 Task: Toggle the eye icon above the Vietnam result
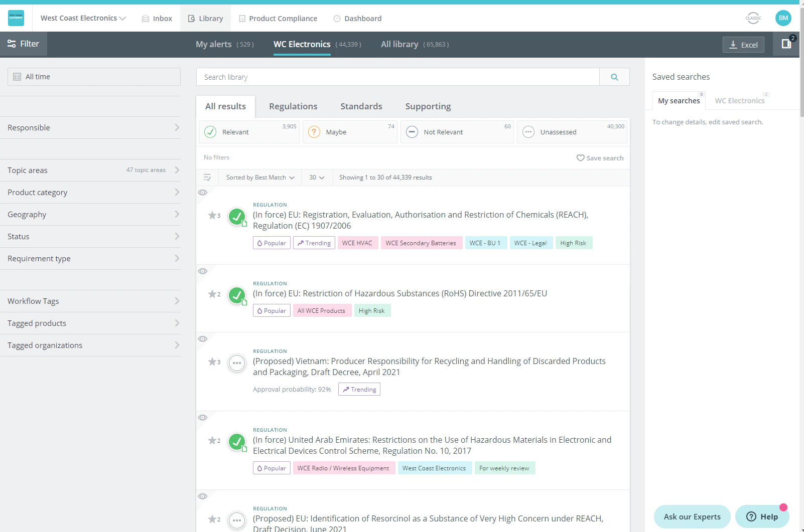203,339
